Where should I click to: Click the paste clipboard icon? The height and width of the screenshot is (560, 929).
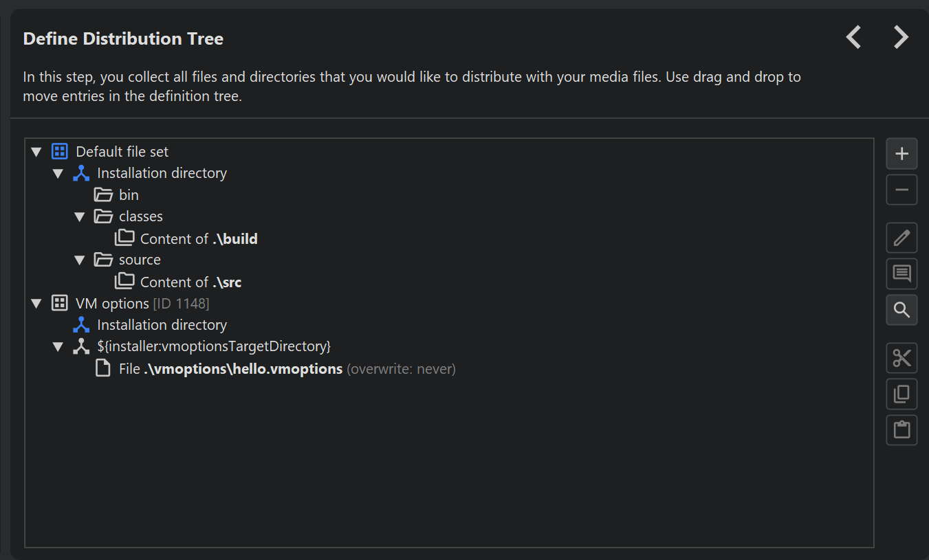(x=901, y=430)
